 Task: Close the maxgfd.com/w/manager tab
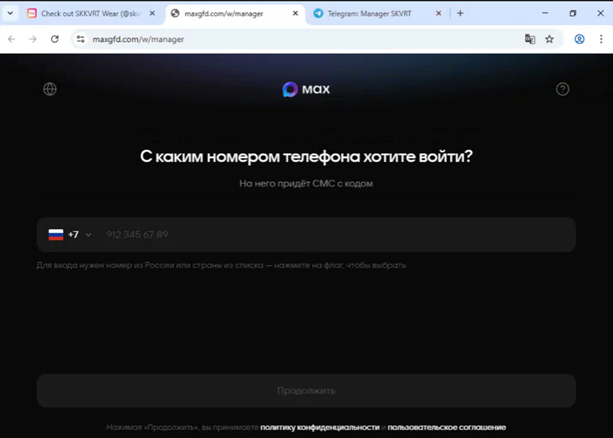tap(296, 13)
